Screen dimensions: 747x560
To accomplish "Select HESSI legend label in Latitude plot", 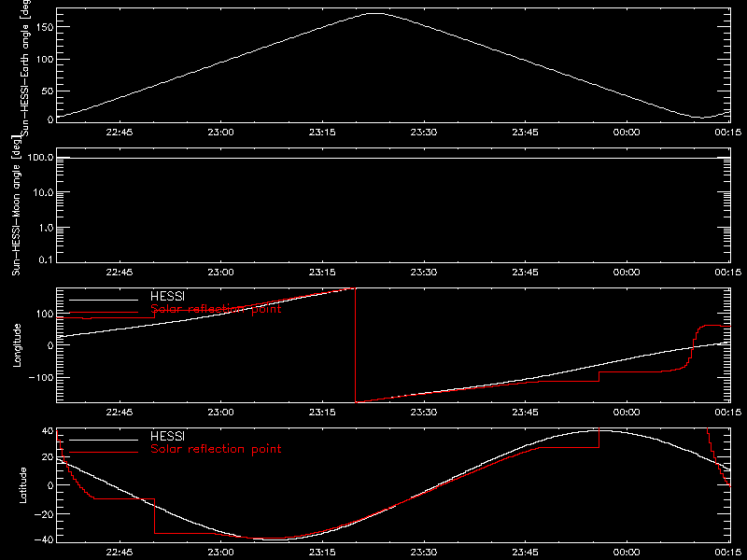I will 167,436.
